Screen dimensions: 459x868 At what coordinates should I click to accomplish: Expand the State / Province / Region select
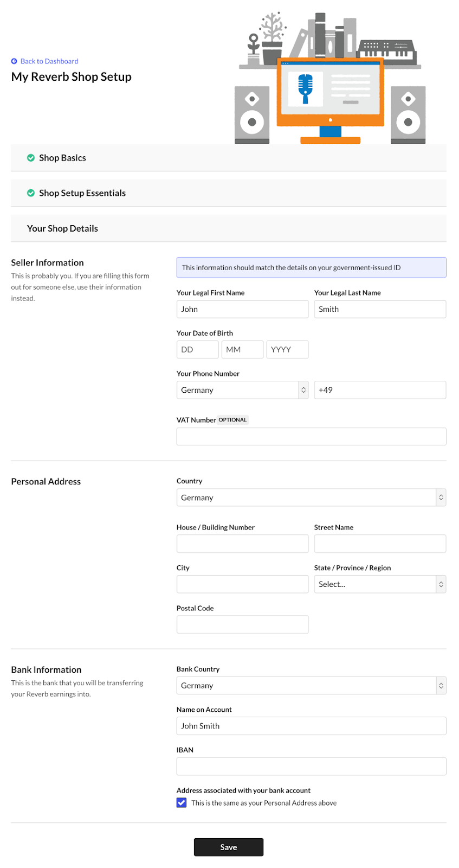(380, 584)
